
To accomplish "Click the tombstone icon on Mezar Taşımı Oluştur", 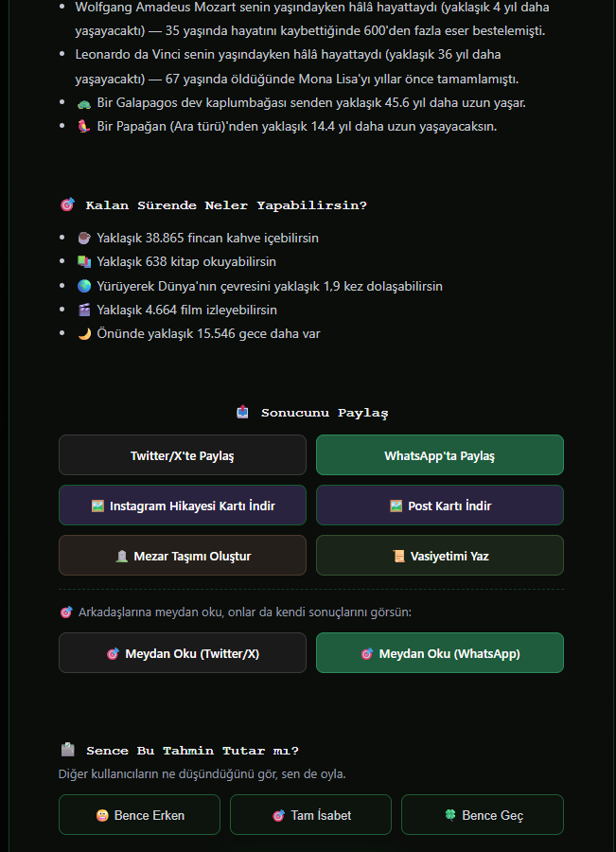I will click(122, 556).
